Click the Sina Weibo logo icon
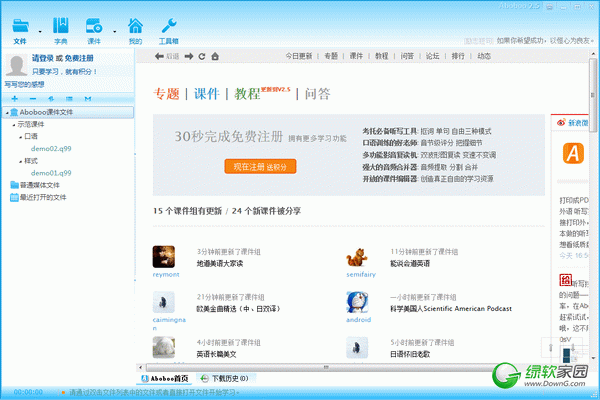Image resolution: width=600 pixels, height=400 pixels. click(561, 122)
